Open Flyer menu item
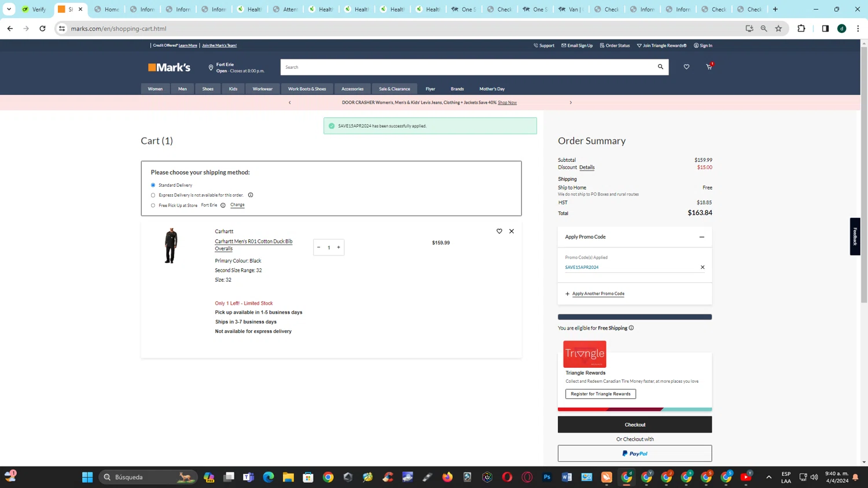868x488 pixels. (x=431, y=89)
